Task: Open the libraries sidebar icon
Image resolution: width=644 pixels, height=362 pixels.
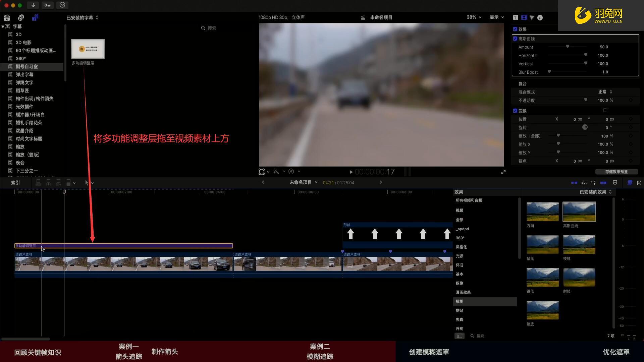Action: click(7, 17)
